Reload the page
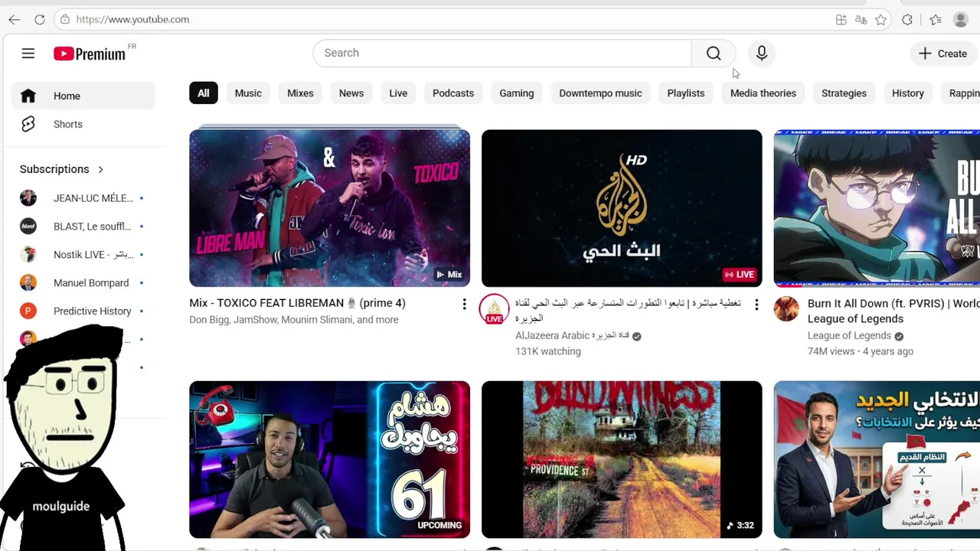The height and width of the screenshot is (551, 980). click(x=40, y=19)
